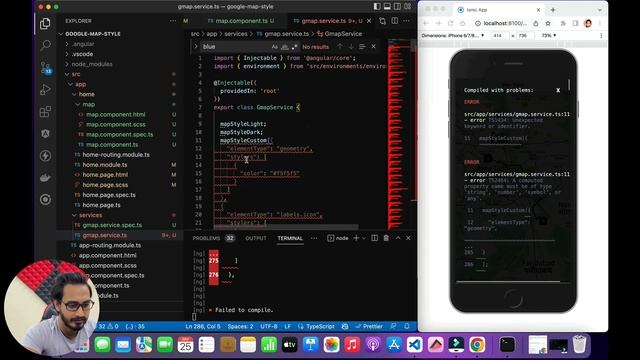Open home.page.scss in the explorer

105,185
